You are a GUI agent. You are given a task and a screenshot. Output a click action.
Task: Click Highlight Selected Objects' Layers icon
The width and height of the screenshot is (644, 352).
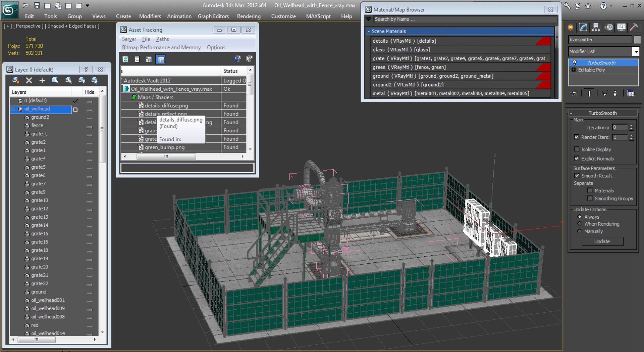pos(68,80)
